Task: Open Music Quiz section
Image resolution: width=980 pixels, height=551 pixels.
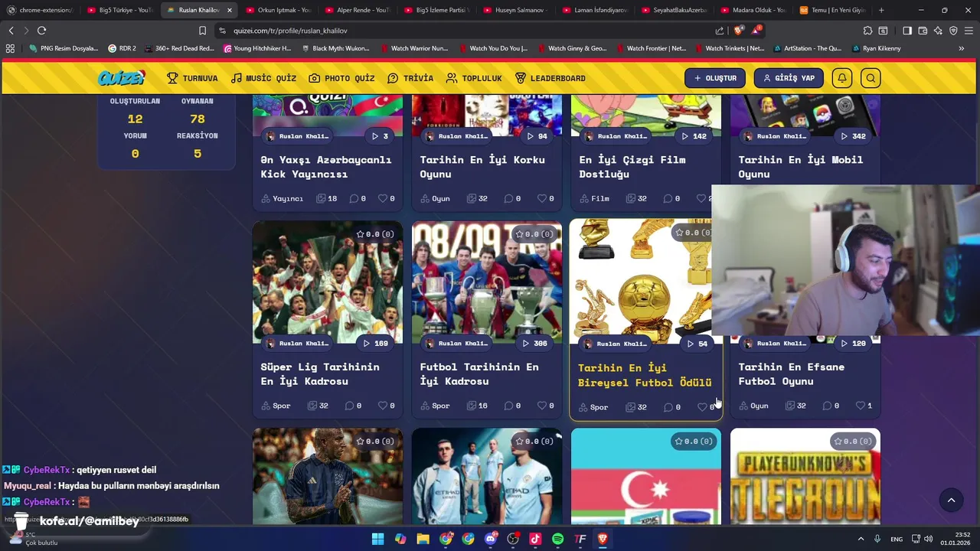Action: (x=263, y=78)
